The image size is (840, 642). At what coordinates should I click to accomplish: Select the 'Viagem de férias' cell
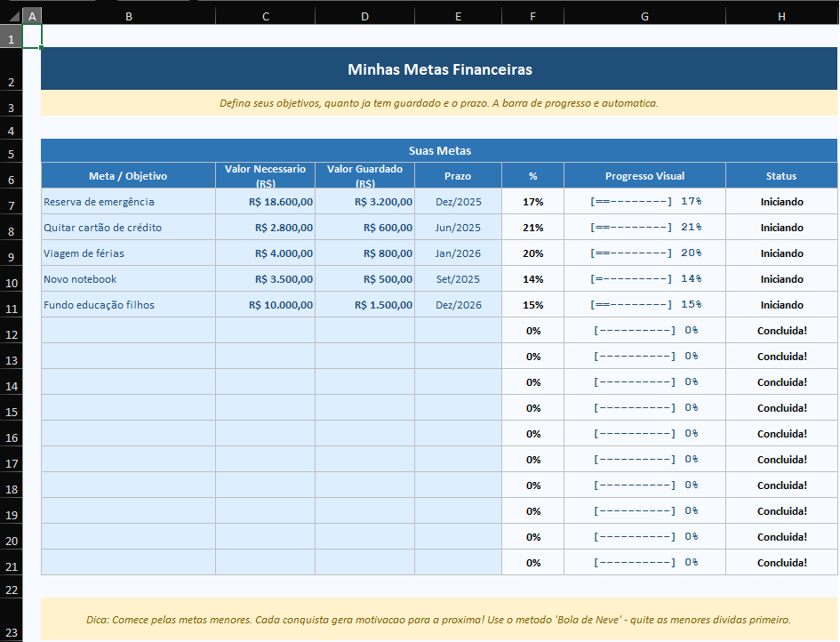tap(128, 253)
